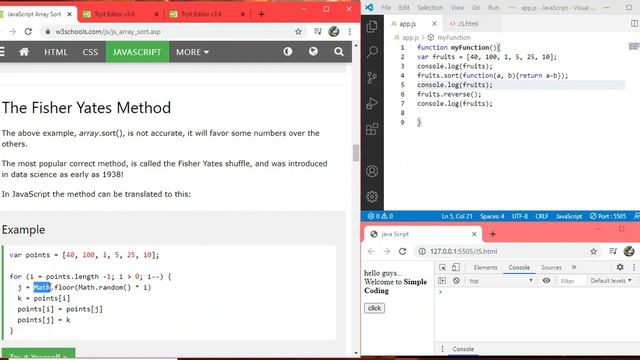Open the Selection menu in VS Code
640x360 pixels.
tap(430, 7)
